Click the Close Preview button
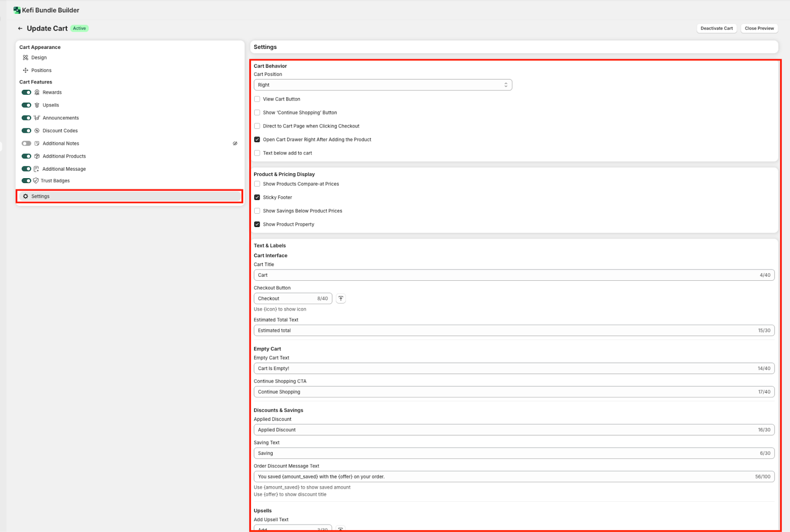 (x=759, y=29)
